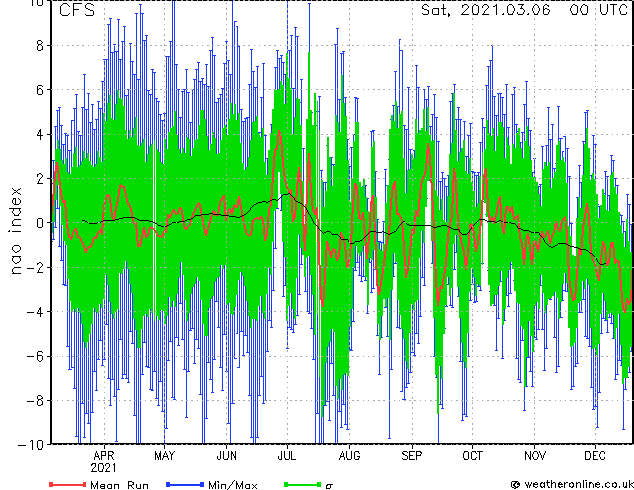Click the NOV month label
Screen dimensions: 634x490
pyautogui.click(x=535, y=456)
